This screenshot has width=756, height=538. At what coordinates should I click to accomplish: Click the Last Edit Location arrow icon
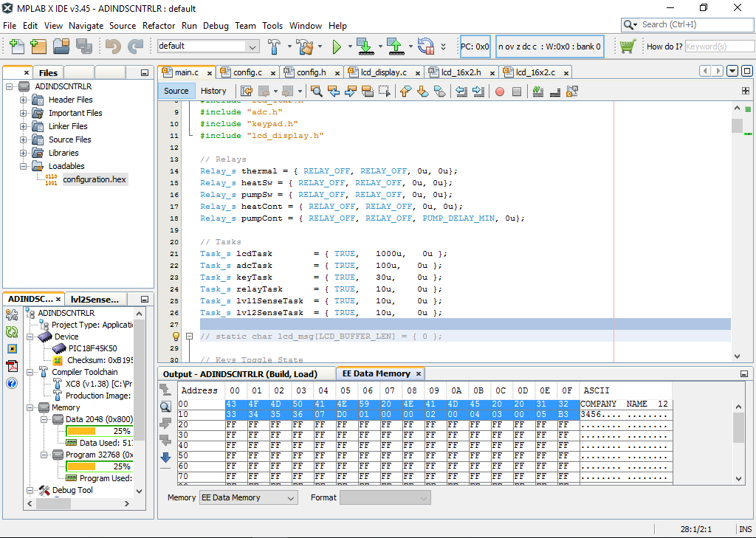click(x=247, y=91)
